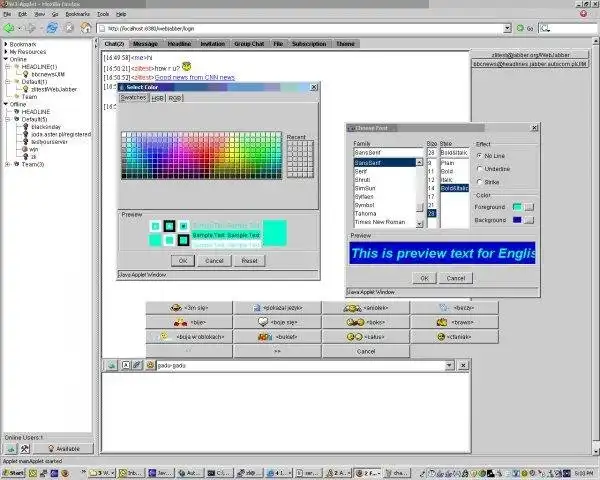Click the browser Home icon
This screenshot has width=600, height=480.
(x=85, y=28)
